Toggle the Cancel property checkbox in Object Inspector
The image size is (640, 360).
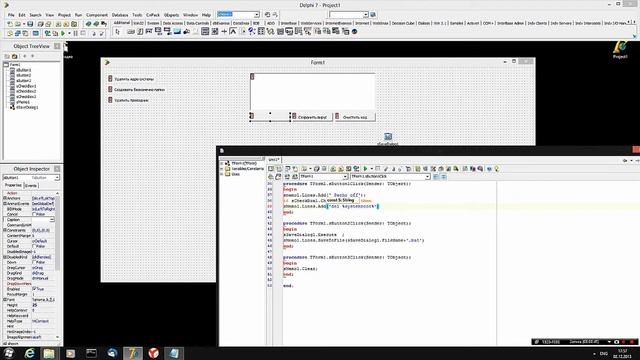pyautogui.click(x=34, y=214)
